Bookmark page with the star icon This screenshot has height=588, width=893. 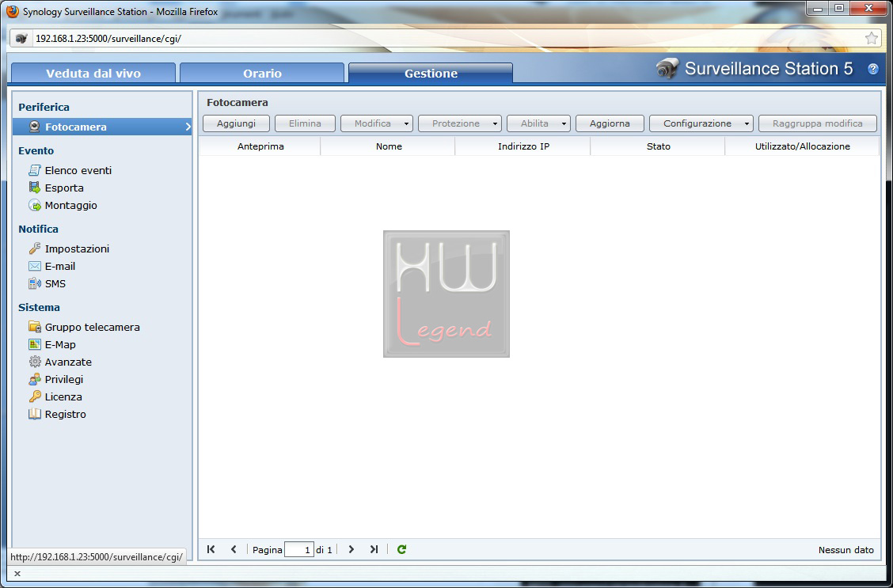tap(872, 38)
